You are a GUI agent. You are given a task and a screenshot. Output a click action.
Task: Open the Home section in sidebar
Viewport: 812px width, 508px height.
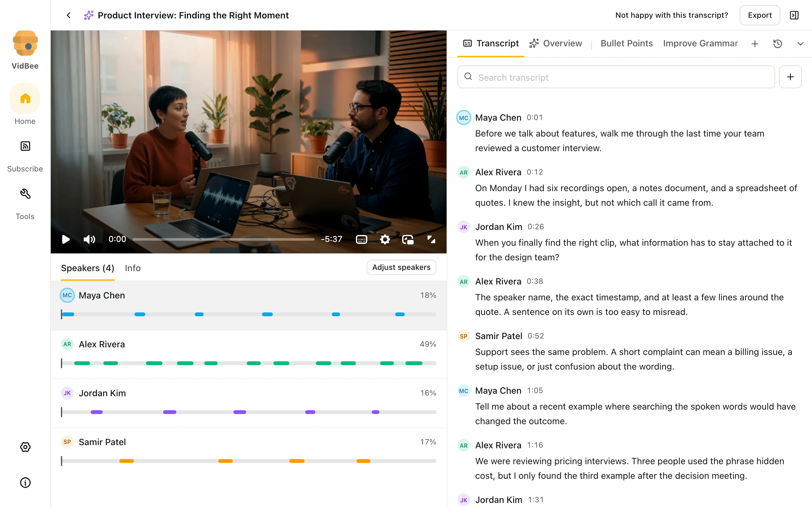[x=25, y=104]
